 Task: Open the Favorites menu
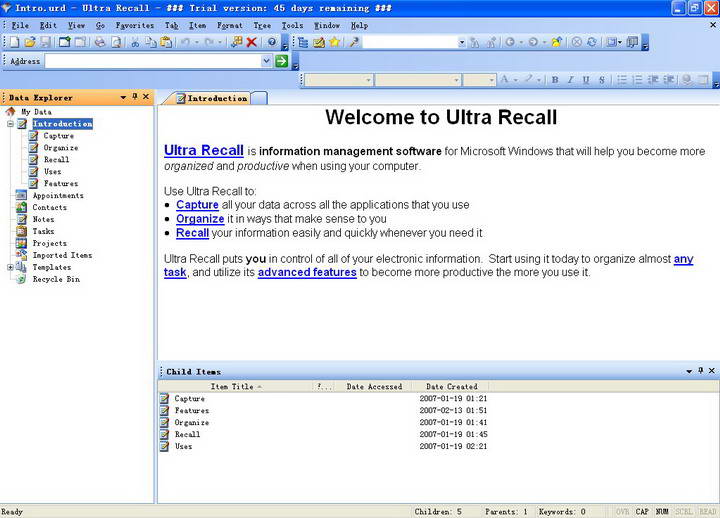tap(135, 26)
